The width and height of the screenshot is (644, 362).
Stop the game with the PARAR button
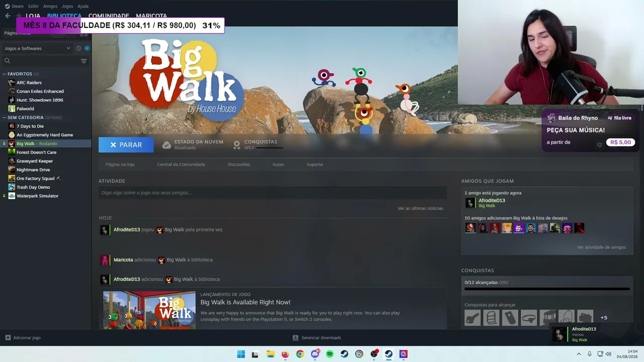point(126,145)
